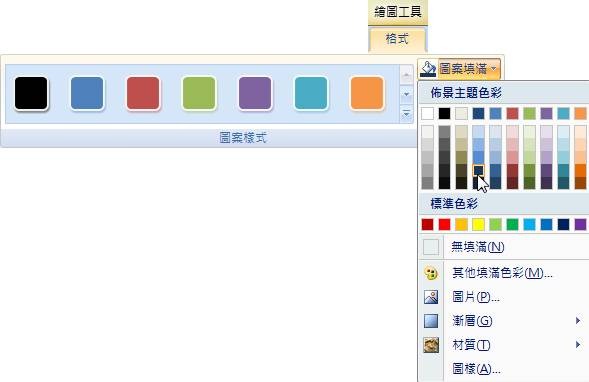Image resolution: width=589 pixels, height=382 pixels.
Task: Pick orange theme color in top row
Action: [580, 113]
